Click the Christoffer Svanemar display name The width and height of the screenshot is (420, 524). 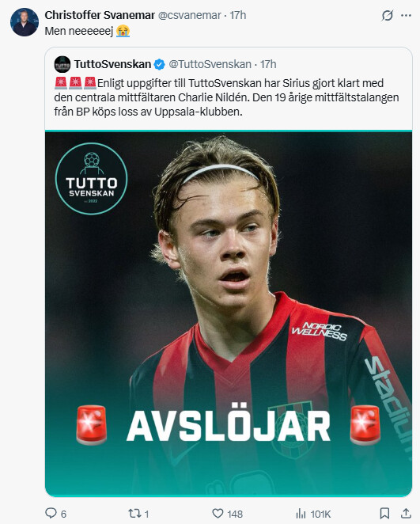pyautogui.click(x=100, y=15)
